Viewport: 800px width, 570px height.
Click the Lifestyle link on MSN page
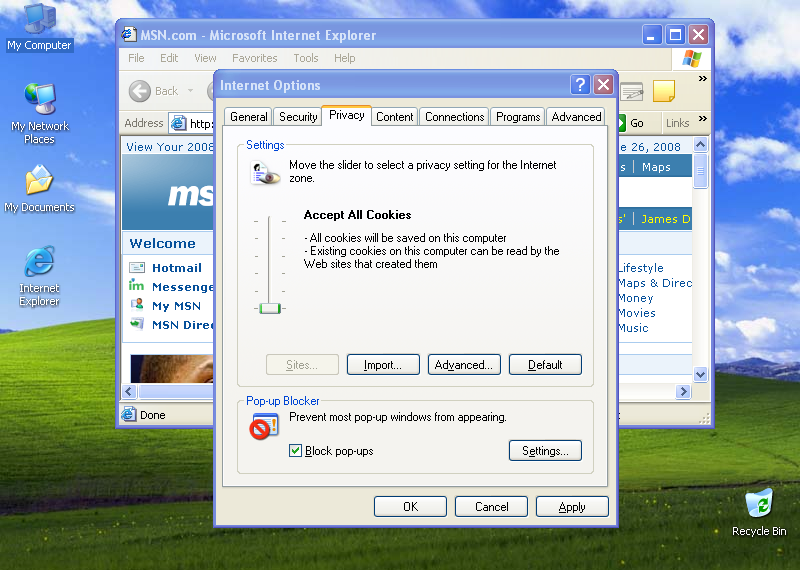[x=641, y=268]
